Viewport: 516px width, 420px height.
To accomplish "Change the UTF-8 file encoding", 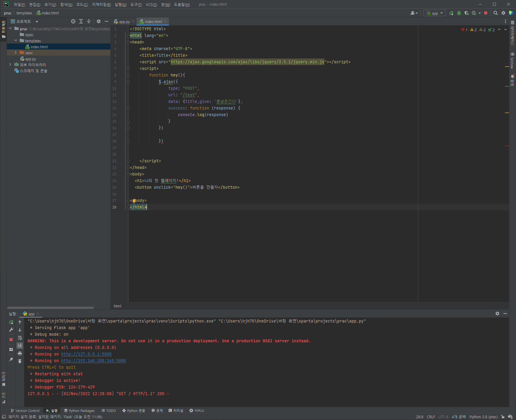I will point(443,417).
